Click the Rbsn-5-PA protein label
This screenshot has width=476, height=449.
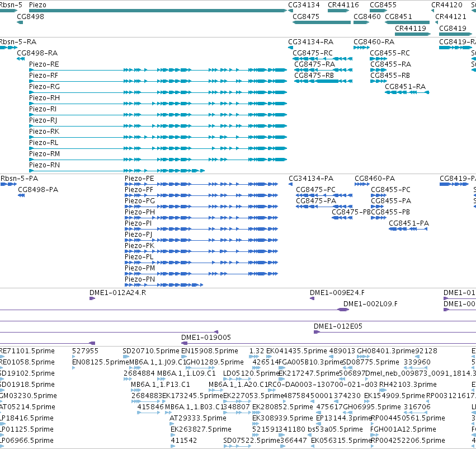(20, 179)
